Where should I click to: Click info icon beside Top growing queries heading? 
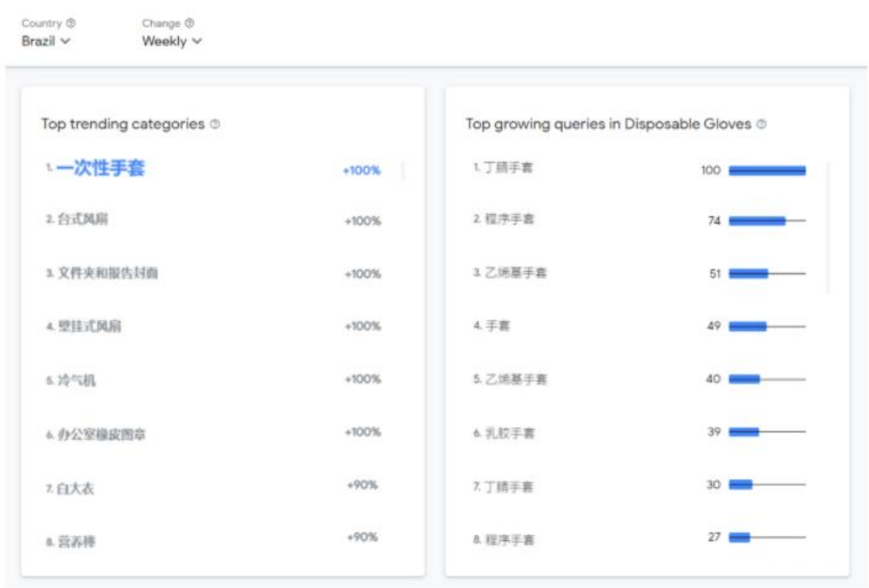pos(762,124)
